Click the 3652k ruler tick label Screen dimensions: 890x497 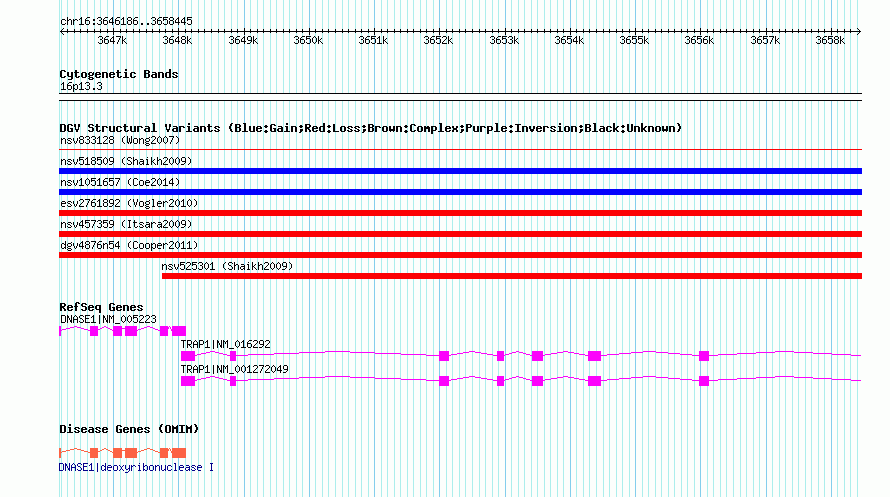click(438, 40)
